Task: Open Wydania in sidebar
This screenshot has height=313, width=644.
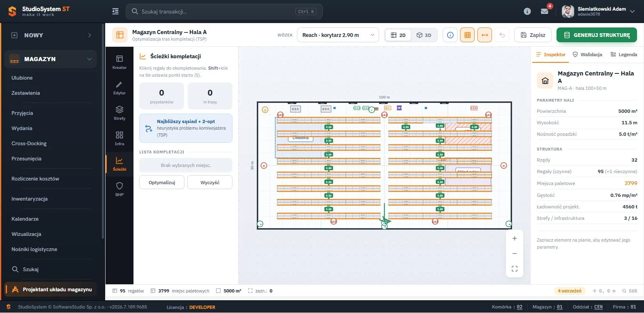Action: click(x=22, y=128)
